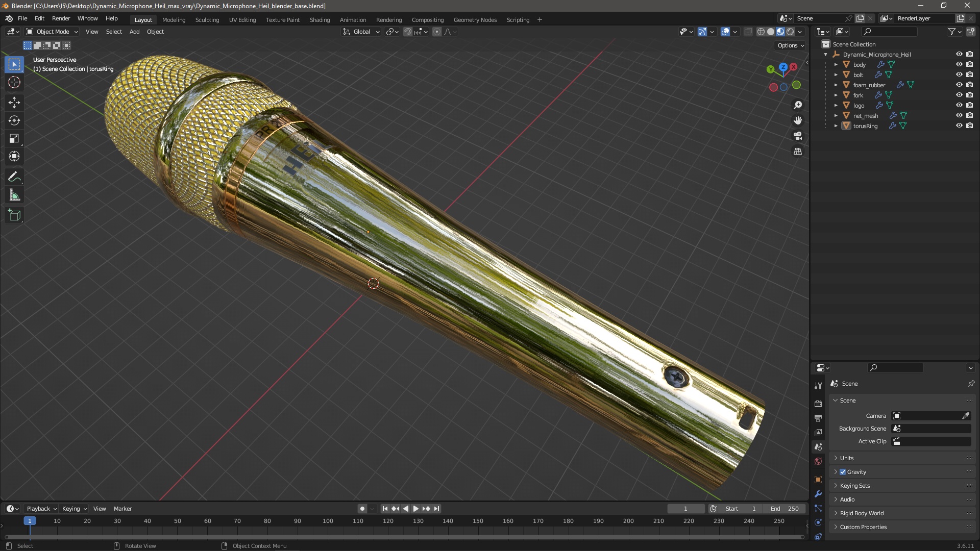Click the End frame field showing 250
The width and height of the screenshot is (980, 551).
pyautogui.click(x=785, y=509)
